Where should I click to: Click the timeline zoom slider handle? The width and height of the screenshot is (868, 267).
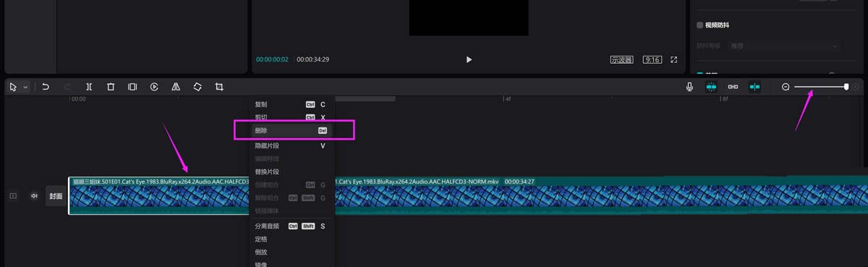pos(846,87)
